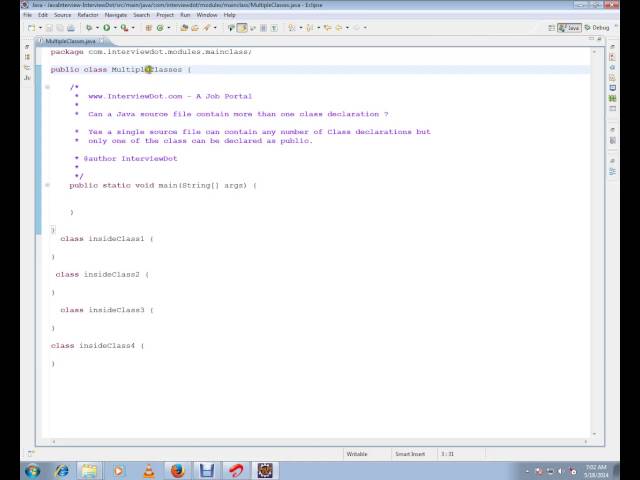Image resolution: width=640 pixels, height=480 pixels.
Task: Open the Console view icon on right trim
Action: click(x=612, y=88)
